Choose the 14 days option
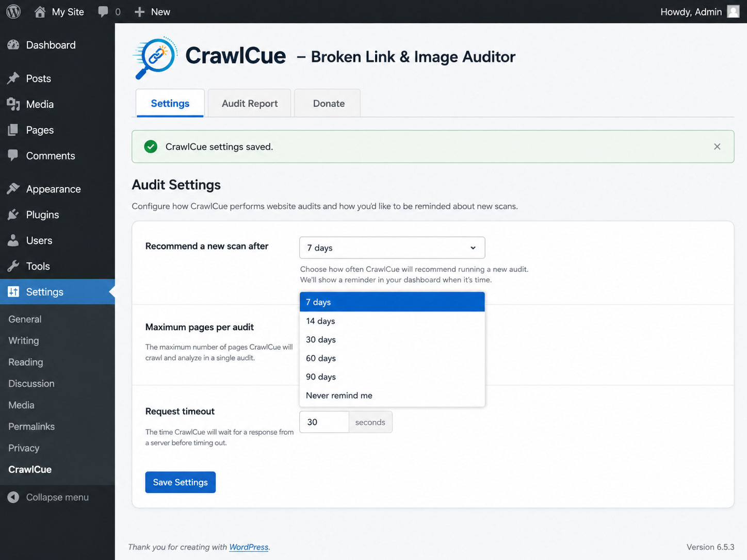Image resolution: width=747 pixels, height=560 pixels. point(392,321)
